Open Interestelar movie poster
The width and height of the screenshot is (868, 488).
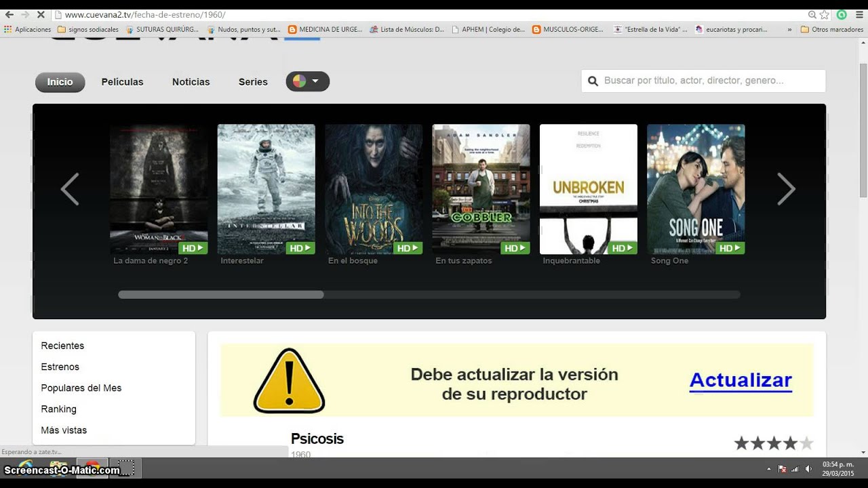pyautogui.click(x=266, y=189)
